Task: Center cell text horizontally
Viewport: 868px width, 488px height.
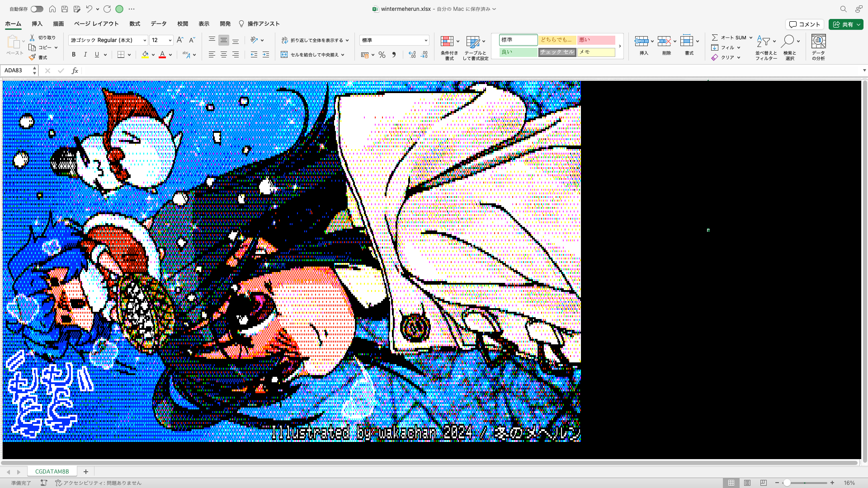Action: [223, 55]
